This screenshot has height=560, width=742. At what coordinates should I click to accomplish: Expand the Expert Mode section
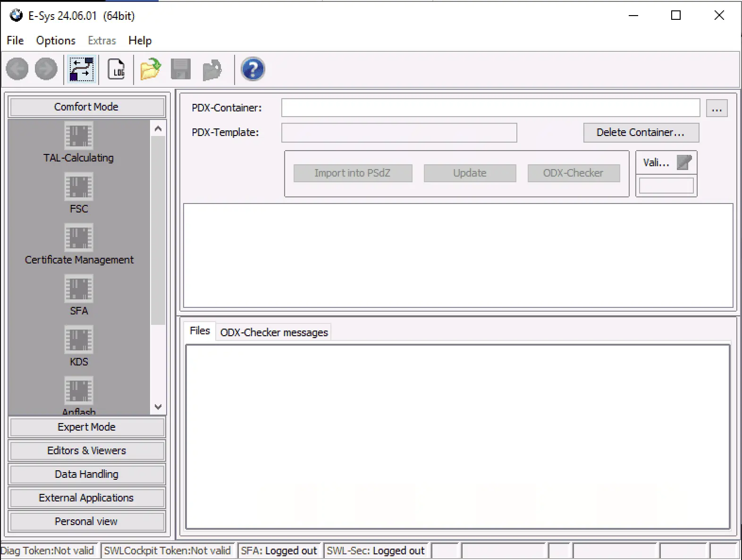click(x=87, y=427)
